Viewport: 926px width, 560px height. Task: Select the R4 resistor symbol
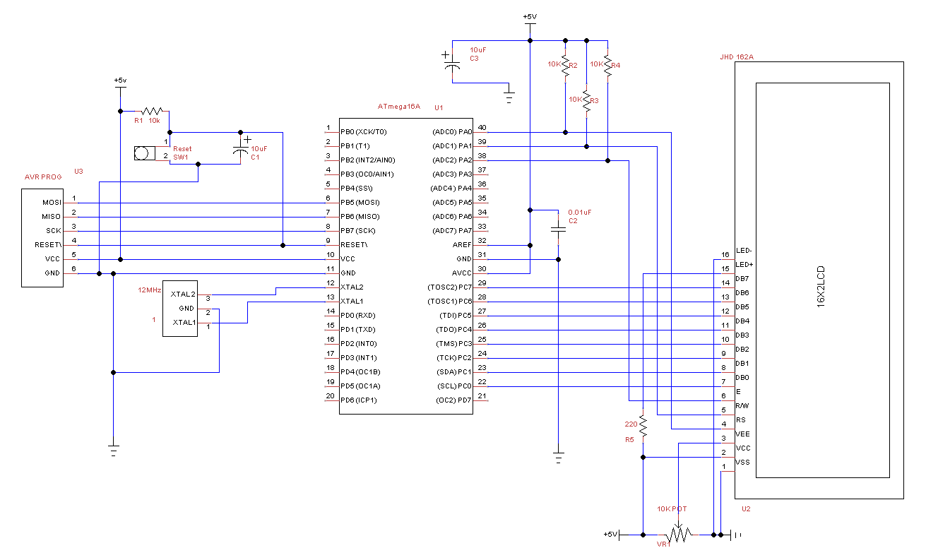607,65
